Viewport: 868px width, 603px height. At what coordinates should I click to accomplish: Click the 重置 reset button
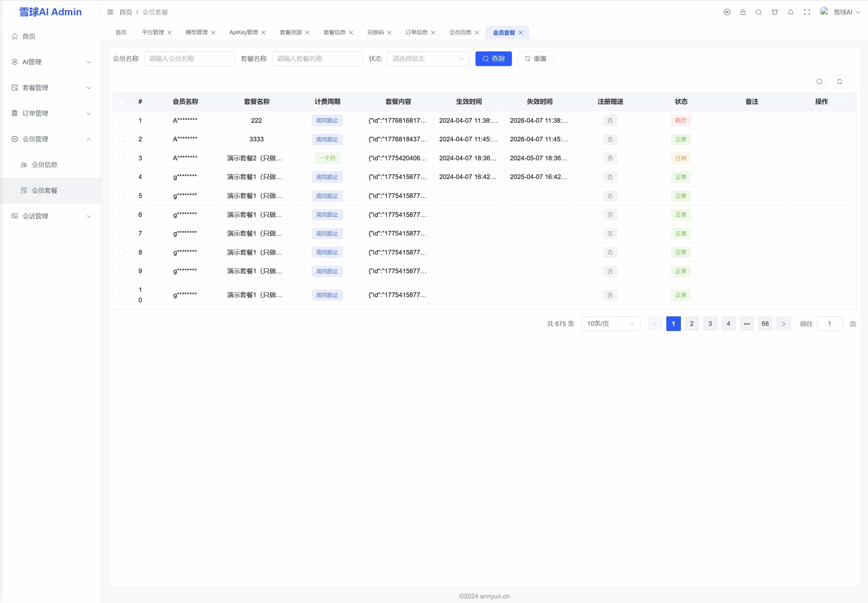pos(535,58)
